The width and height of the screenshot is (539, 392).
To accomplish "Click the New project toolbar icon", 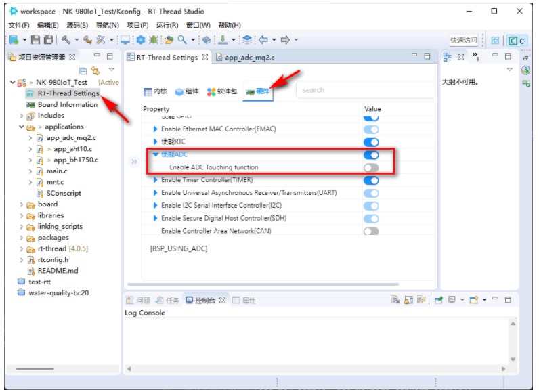I will [x=14, y=39].
